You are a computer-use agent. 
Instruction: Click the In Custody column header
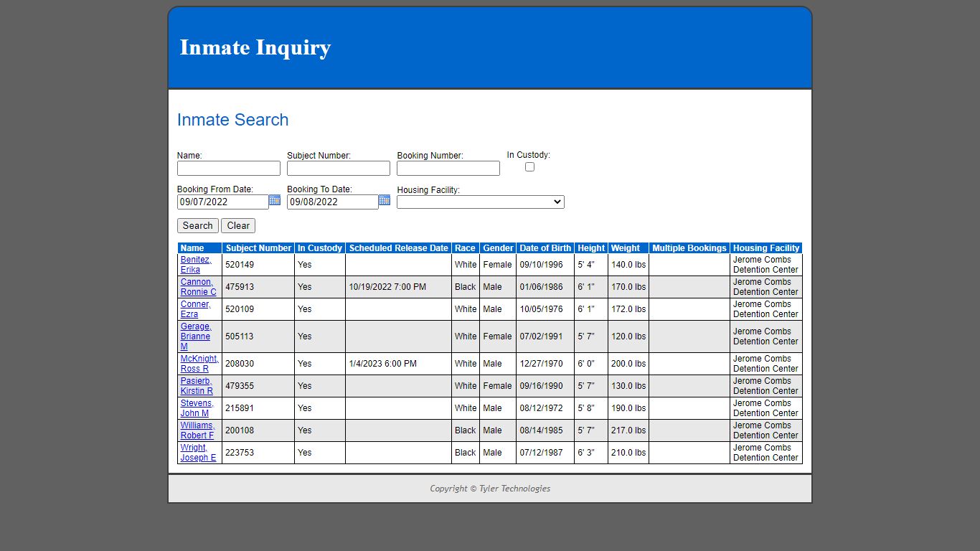click(320, 248)
